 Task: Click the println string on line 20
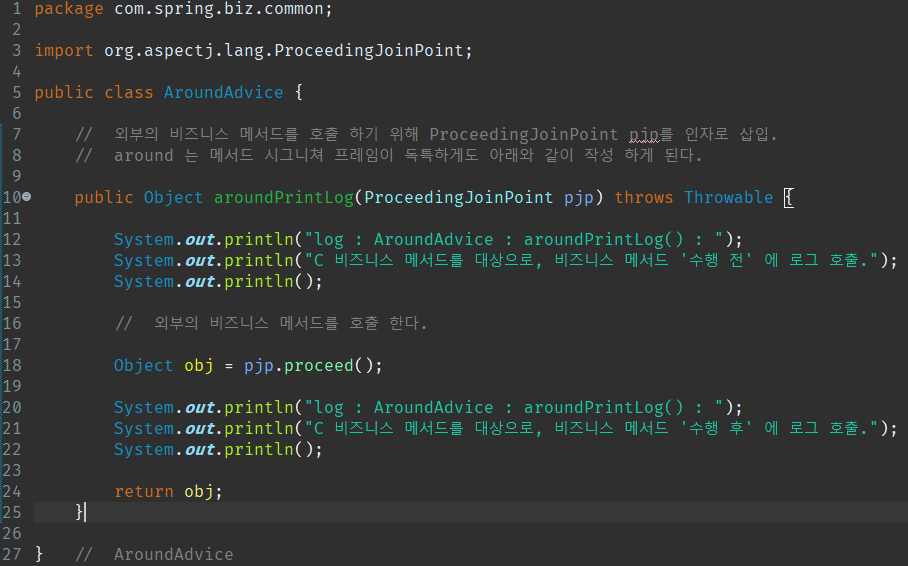tap(514, 407)
